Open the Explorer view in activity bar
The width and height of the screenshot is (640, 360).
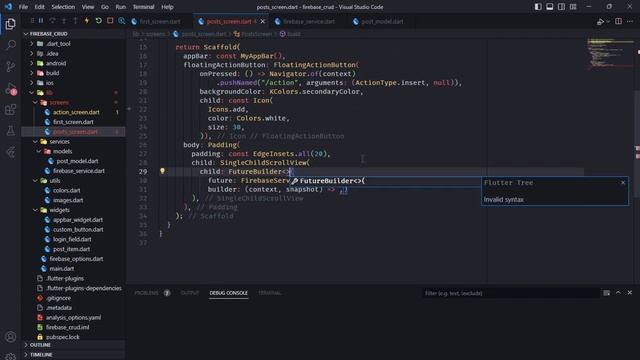click(x=11, y=24)
